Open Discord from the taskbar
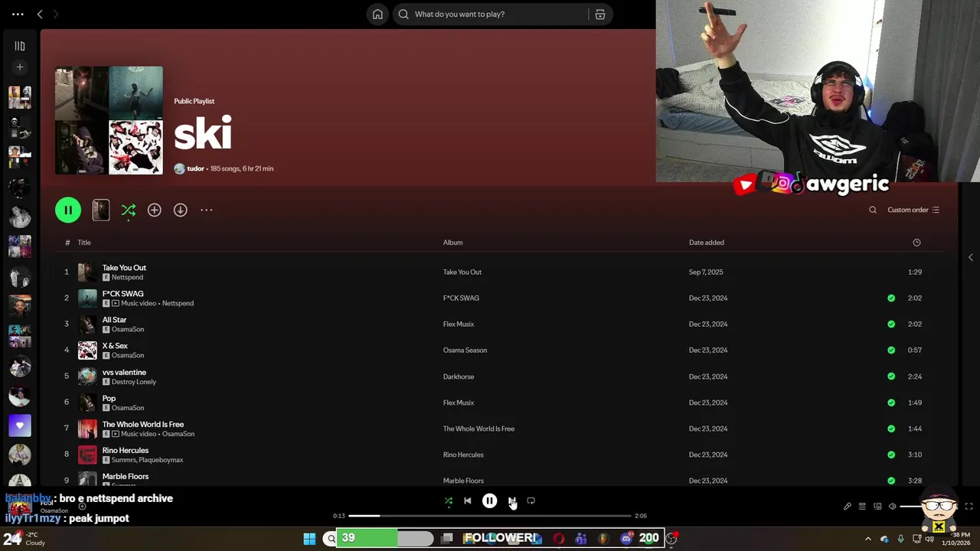 pyautogui.click(x=626, y=539)
